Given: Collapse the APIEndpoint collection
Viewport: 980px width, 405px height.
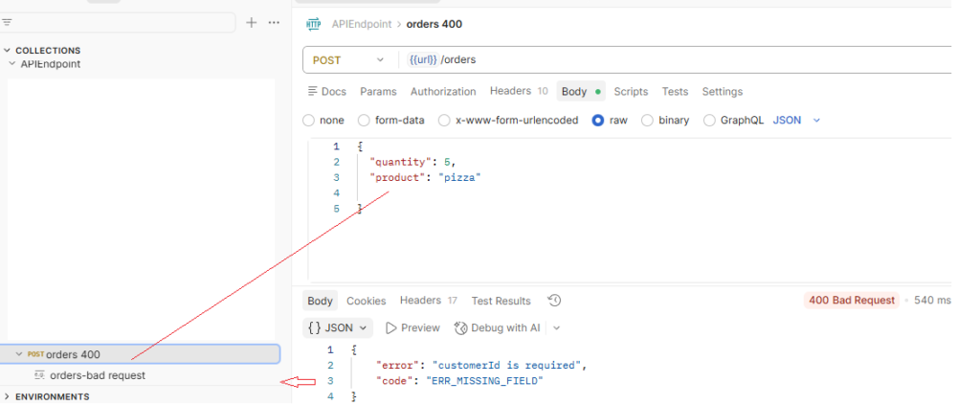Looking at the screenshot, I should [11, 64].
